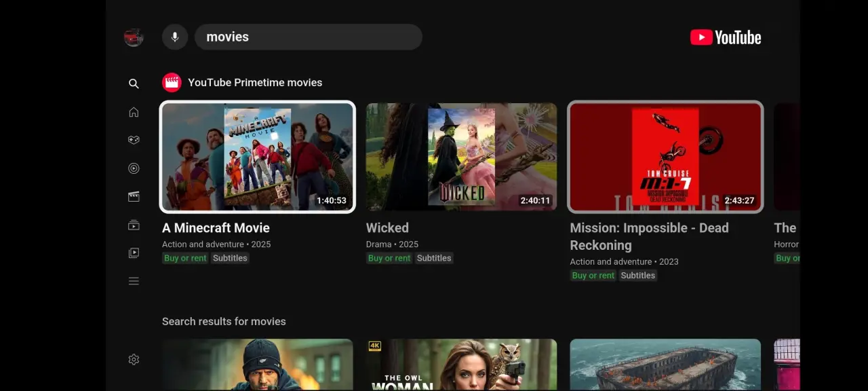
Task: Click 'Subtitles' badge under Wicked
Action: 434,258
